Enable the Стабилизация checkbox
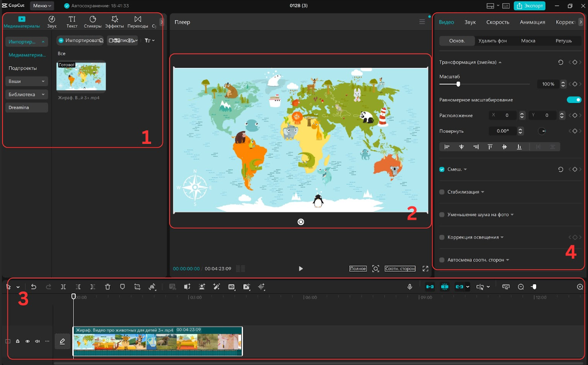The image size is (588, 365). pyautogui.click(x=442, y=192)
